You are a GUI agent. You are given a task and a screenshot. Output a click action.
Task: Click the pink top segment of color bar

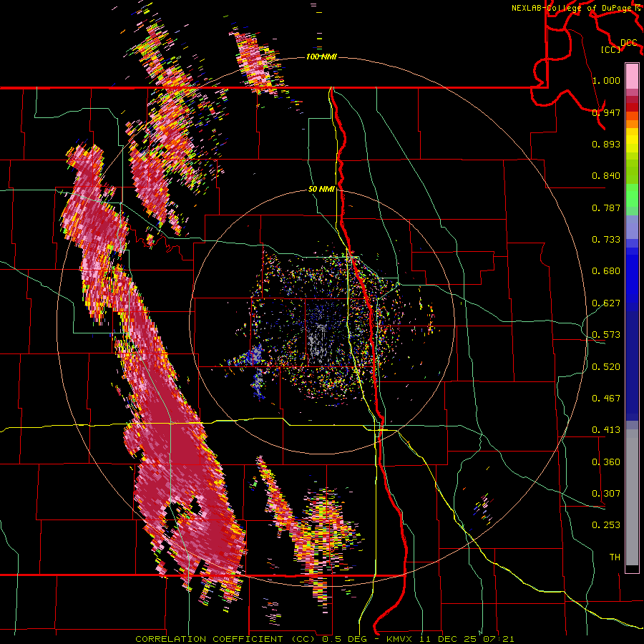632,76
